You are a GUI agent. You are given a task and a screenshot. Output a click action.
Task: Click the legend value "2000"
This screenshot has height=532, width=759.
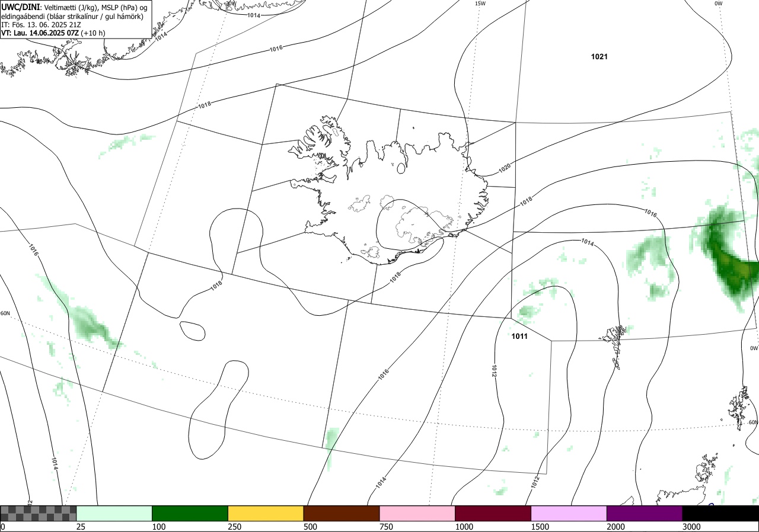click(616, 527)
